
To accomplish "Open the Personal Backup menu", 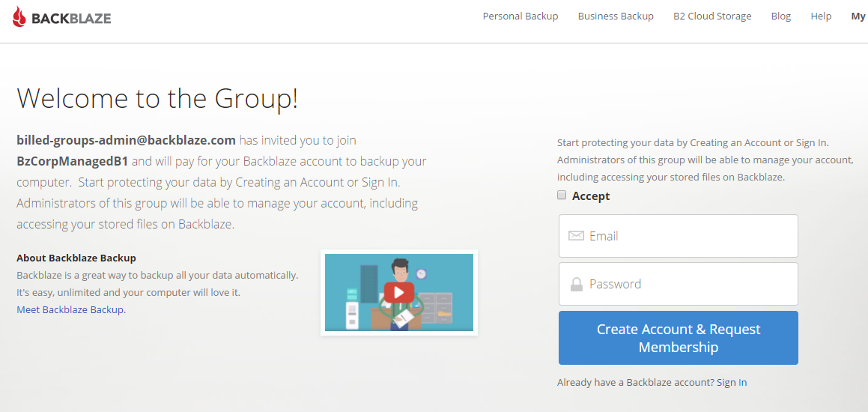I will (521, 16).
